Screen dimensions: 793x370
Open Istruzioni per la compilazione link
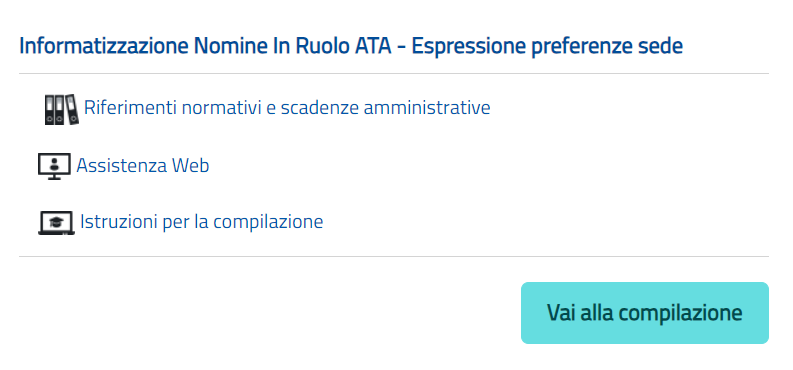coord(201,221)
